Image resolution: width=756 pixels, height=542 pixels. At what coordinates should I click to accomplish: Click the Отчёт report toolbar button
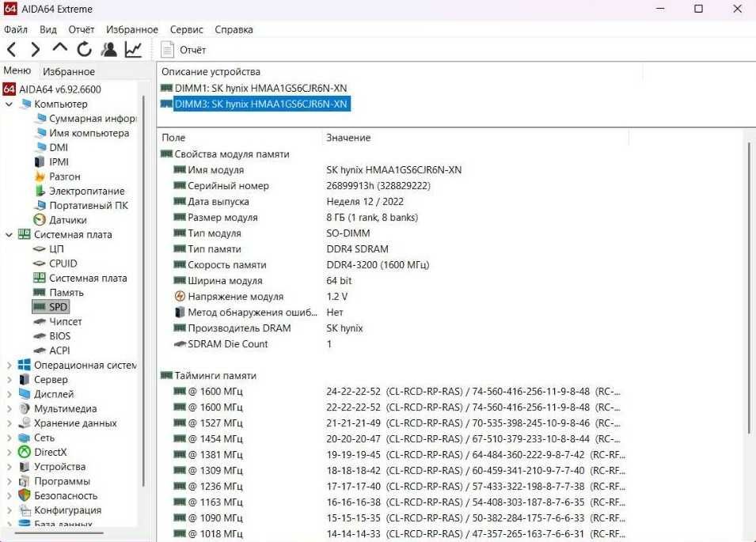[183, 50]
